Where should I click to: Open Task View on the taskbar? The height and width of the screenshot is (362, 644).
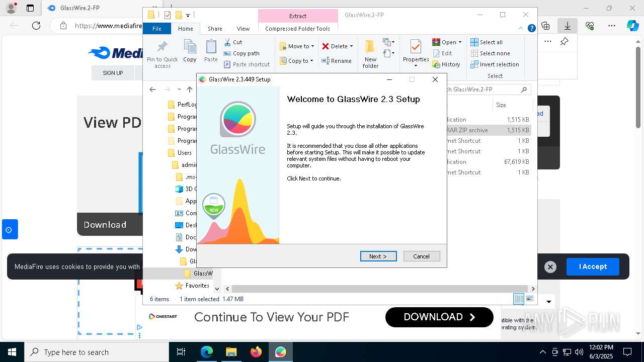click(x=181, y=352)
